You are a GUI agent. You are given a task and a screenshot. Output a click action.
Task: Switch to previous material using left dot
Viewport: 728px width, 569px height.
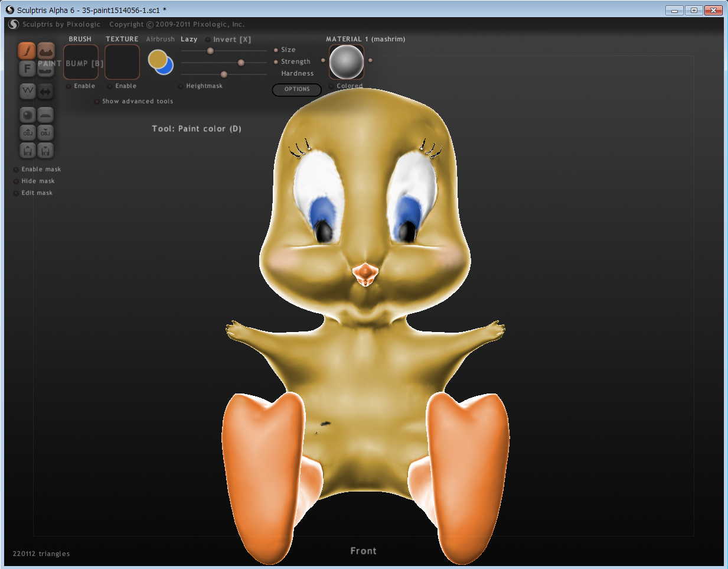pos(323,60)
